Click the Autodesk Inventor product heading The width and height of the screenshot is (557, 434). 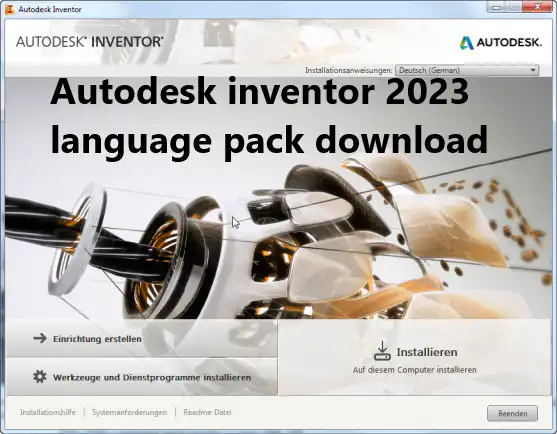pyautogui.click(x=90, y=42)
